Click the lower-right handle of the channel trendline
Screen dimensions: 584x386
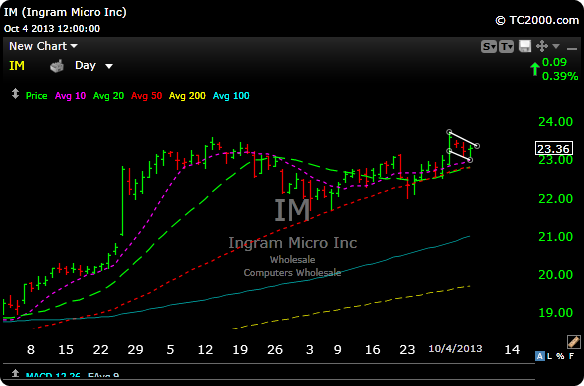(x=470, y=160)
